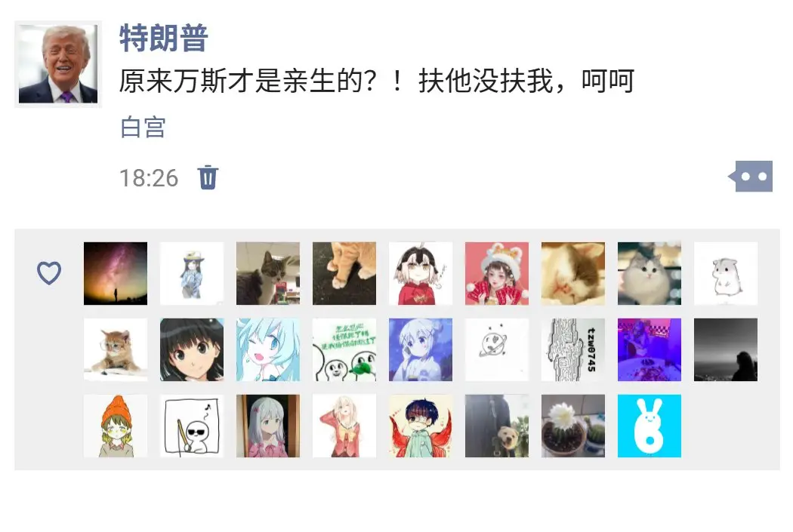Click the heart likes icon
The height and width of the screenshot is (532, 793).
click(49, 273)
